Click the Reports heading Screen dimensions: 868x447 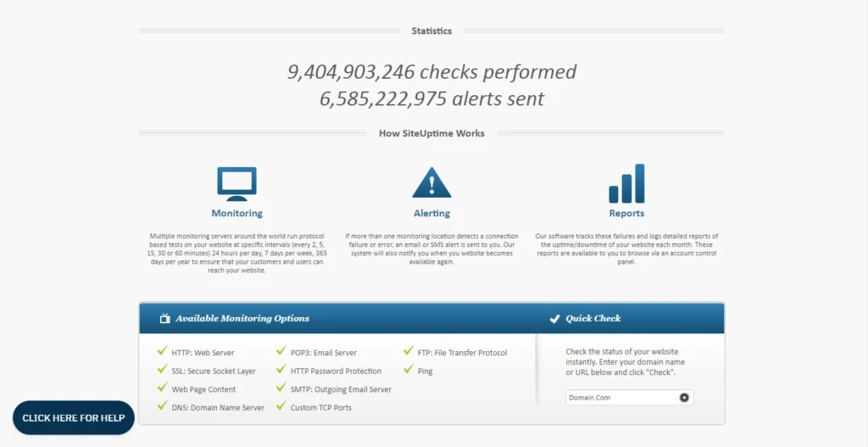tap(626, 213)
